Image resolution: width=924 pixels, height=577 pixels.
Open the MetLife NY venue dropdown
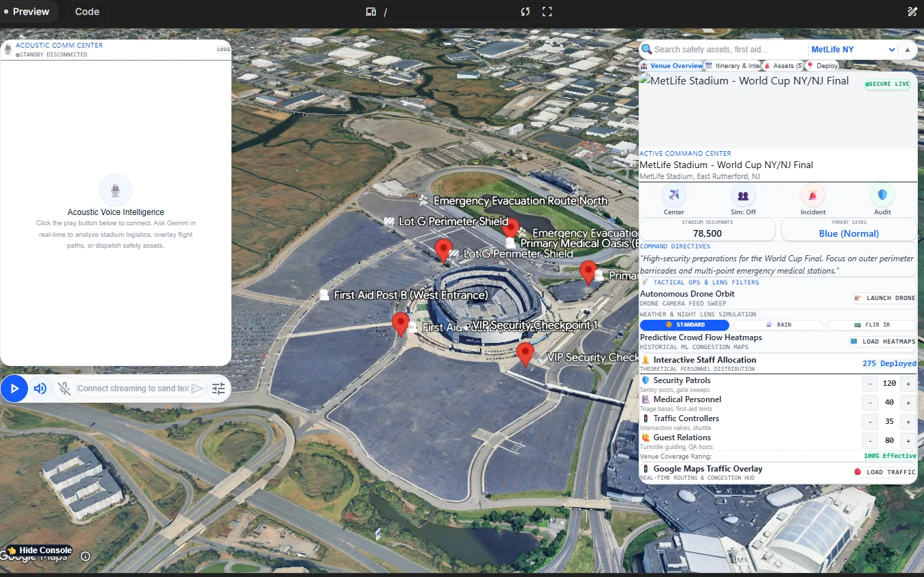click(854, 50)
